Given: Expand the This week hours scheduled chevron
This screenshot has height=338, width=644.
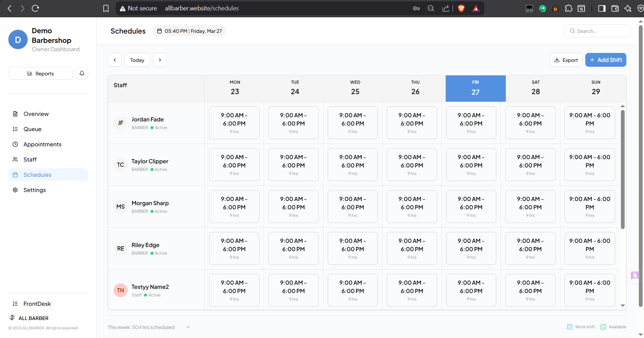Looking at the screenshot, I should pos(188,327).
